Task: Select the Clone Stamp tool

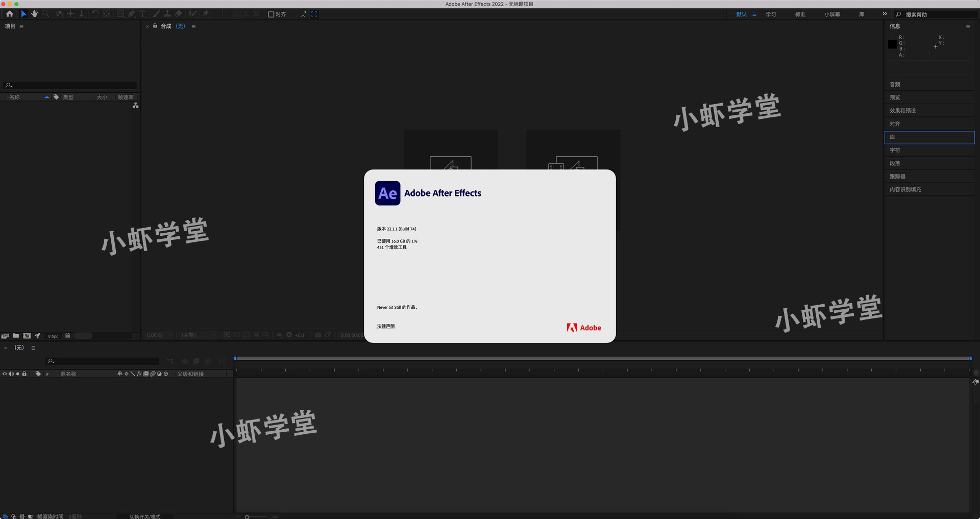Action: [167, 14]
